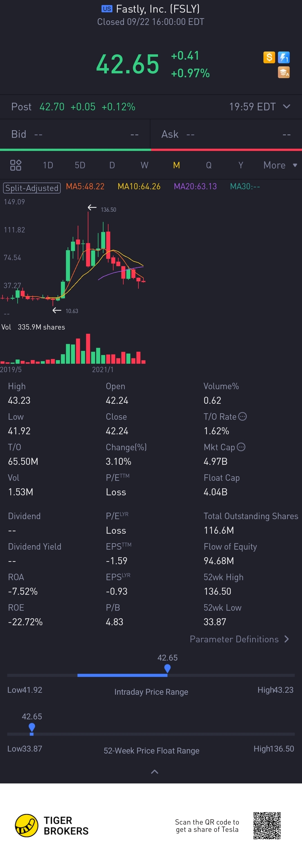Select the W weekly chart tab
Image resolution: width=302 pixels, height=868 pixels.
145,165
